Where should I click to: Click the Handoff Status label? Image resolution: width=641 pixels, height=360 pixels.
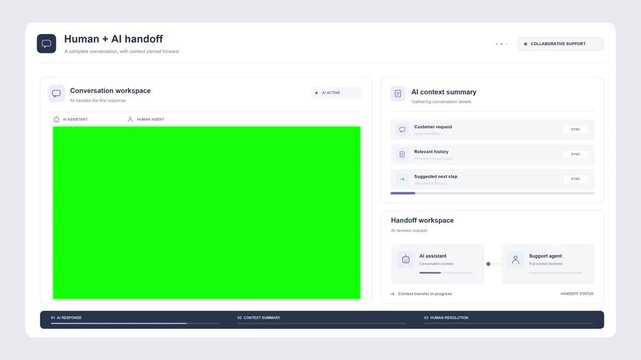coord(577,294)
